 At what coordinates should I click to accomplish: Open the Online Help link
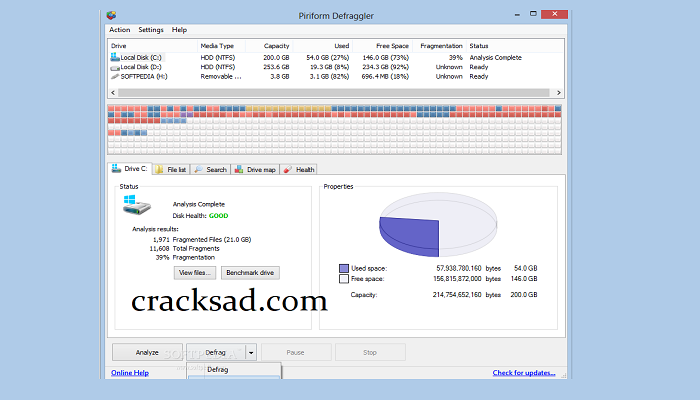click(130, 373)
